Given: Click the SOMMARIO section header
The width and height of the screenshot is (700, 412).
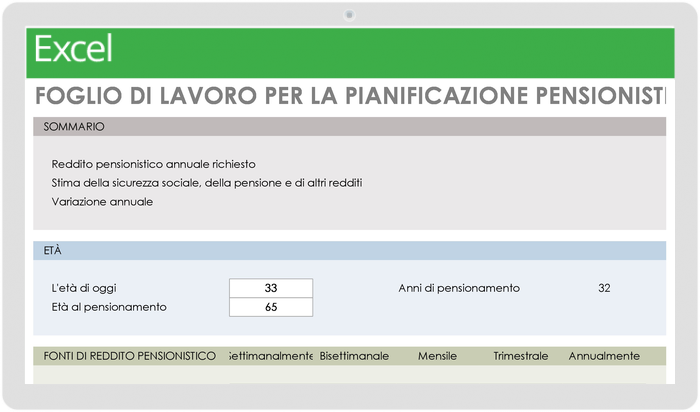Looking at the screenshot, I should click(x=350, y=127).
